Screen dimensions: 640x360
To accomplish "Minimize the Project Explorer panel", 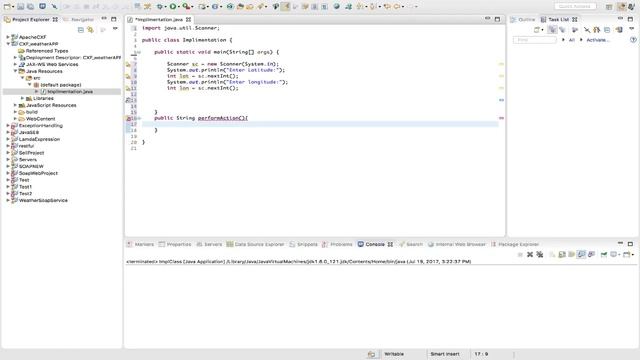I will coord(104,19).
